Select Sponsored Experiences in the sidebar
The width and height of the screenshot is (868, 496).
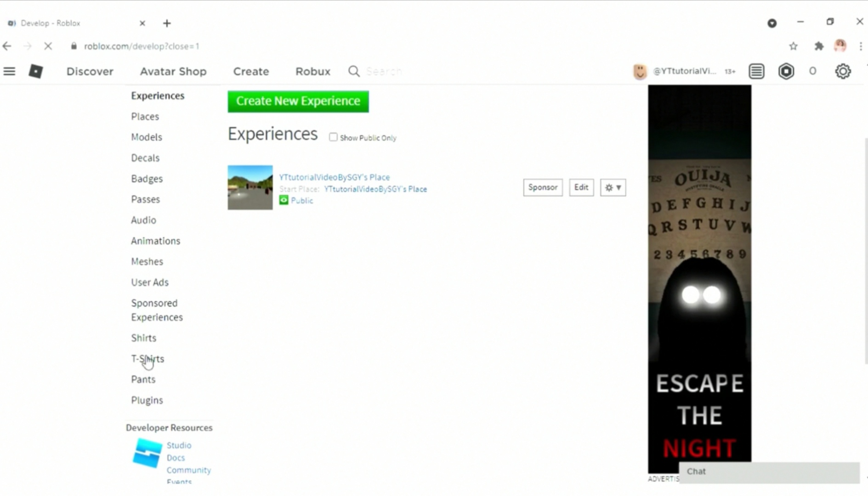tap(157, 310)
